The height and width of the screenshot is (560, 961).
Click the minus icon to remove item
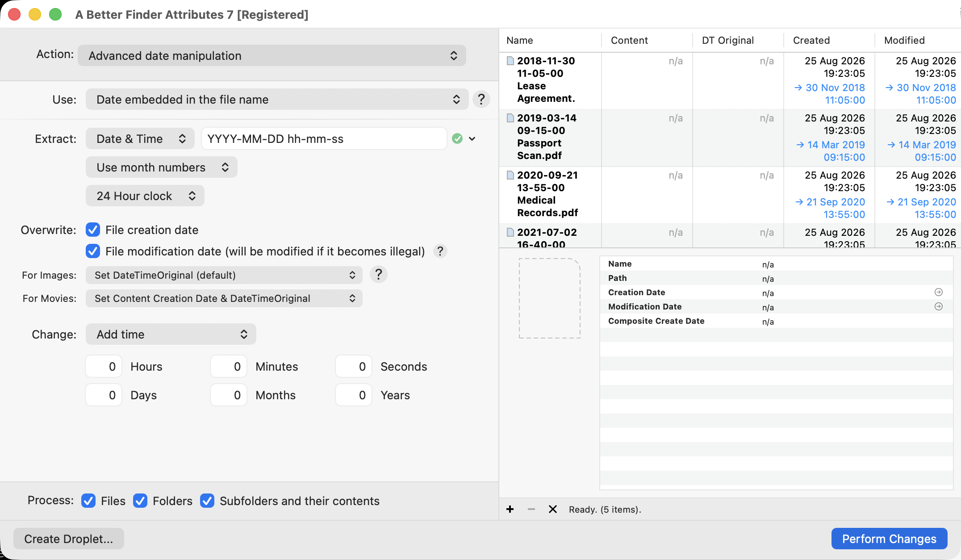point(531,510)
